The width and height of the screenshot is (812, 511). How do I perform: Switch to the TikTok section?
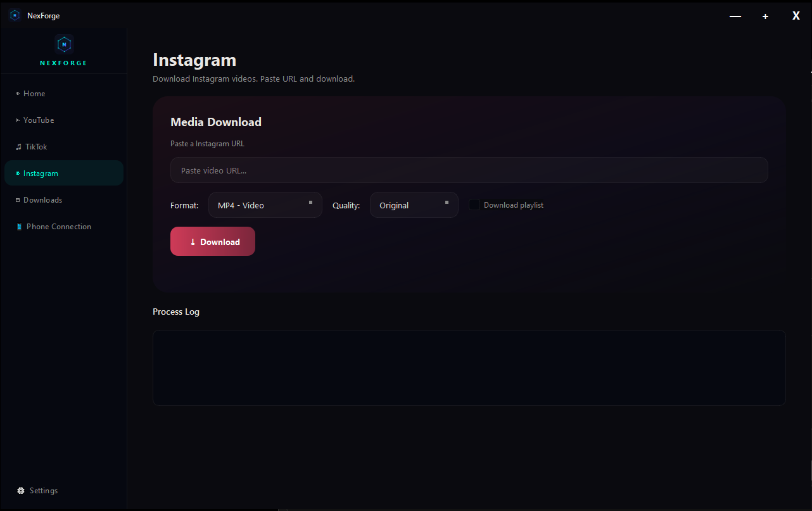click(x=64, y=147)
